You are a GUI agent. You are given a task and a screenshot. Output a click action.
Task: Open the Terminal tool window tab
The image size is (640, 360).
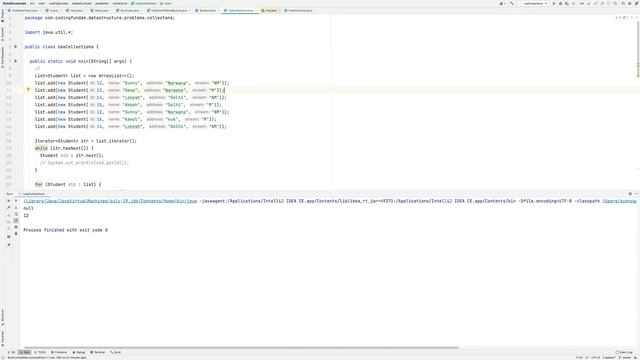point(98,352)
